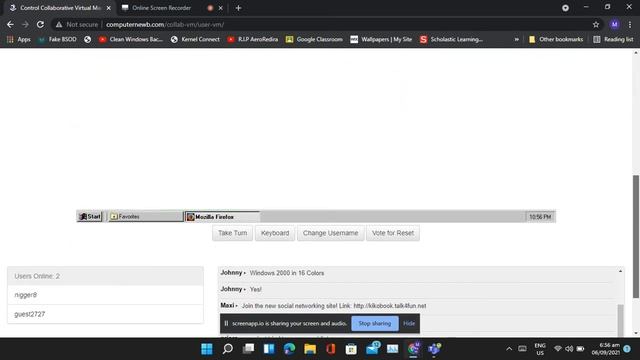
Task: Click the Take Turn button
Action: tap(232, 233)
